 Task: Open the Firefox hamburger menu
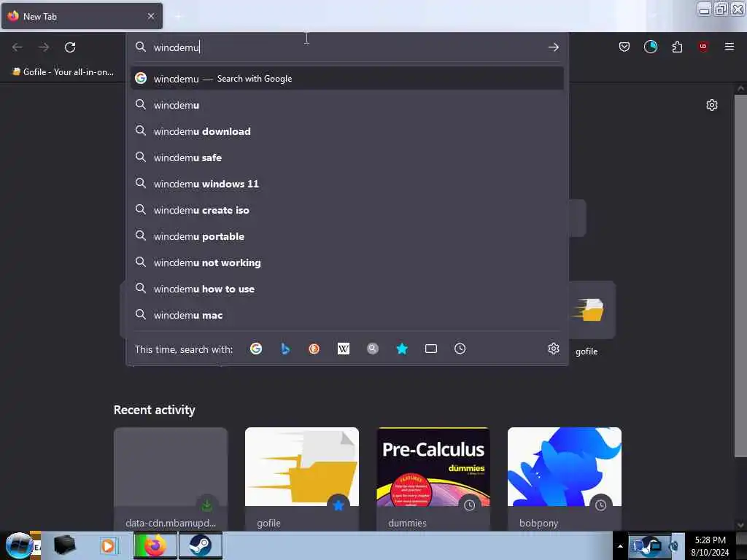coord(729,47)
